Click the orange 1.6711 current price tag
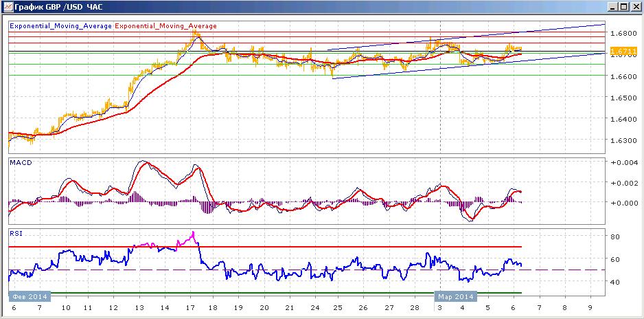644x319 pixels. [623, 52]
